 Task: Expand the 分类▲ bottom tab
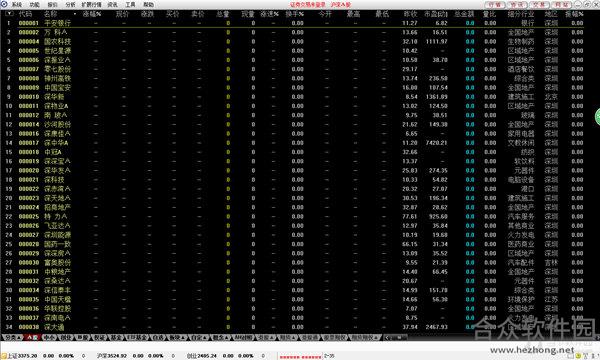point(12,338)
